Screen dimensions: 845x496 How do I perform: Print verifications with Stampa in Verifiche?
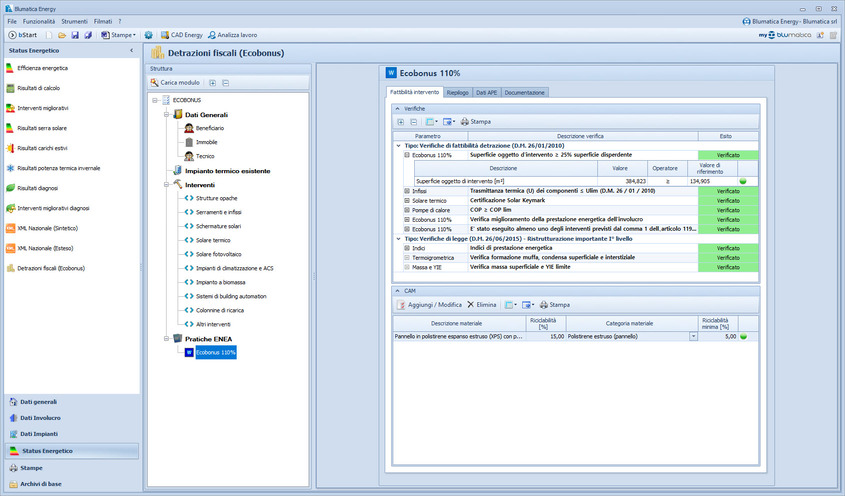click(x=476, y=122)
